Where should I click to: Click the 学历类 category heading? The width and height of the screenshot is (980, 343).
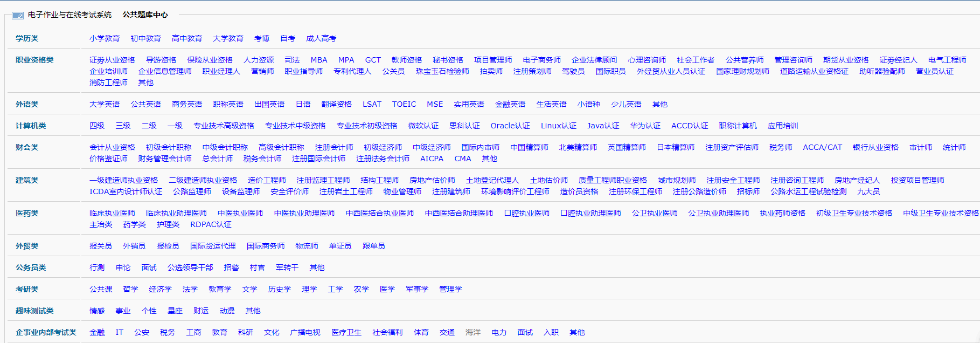click(x=27, y=38)
